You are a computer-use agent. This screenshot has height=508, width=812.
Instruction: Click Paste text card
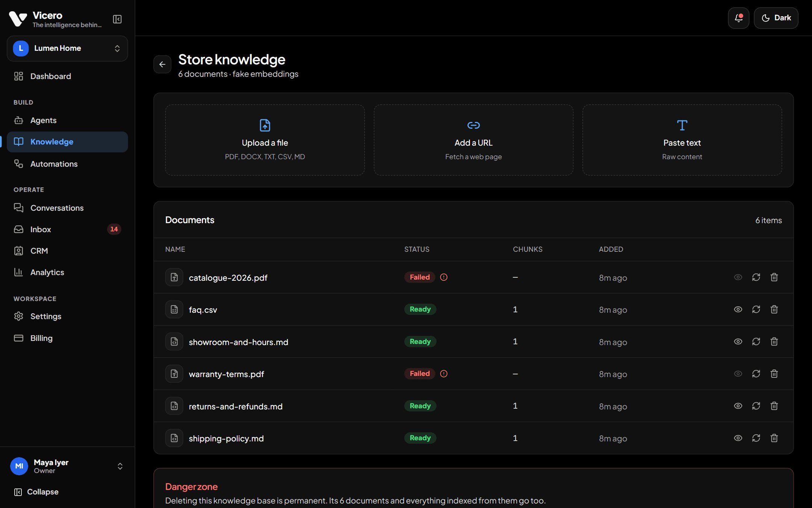coord(682,140)
